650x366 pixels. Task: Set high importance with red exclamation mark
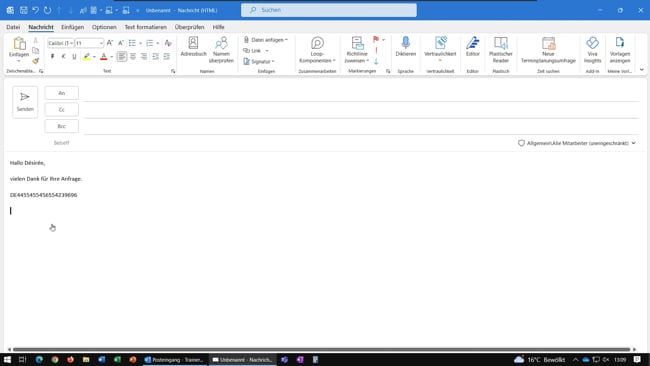click(376, 50)
